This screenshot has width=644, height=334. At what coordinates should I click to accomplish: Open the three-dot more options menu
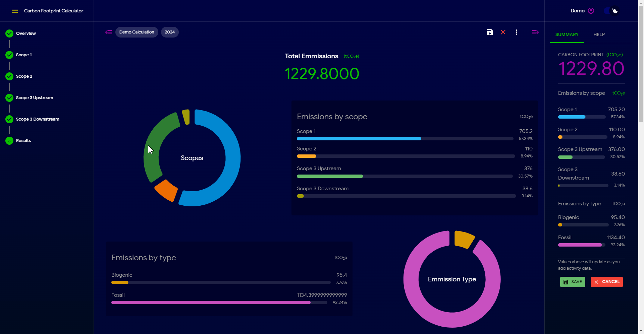point(517,32)
